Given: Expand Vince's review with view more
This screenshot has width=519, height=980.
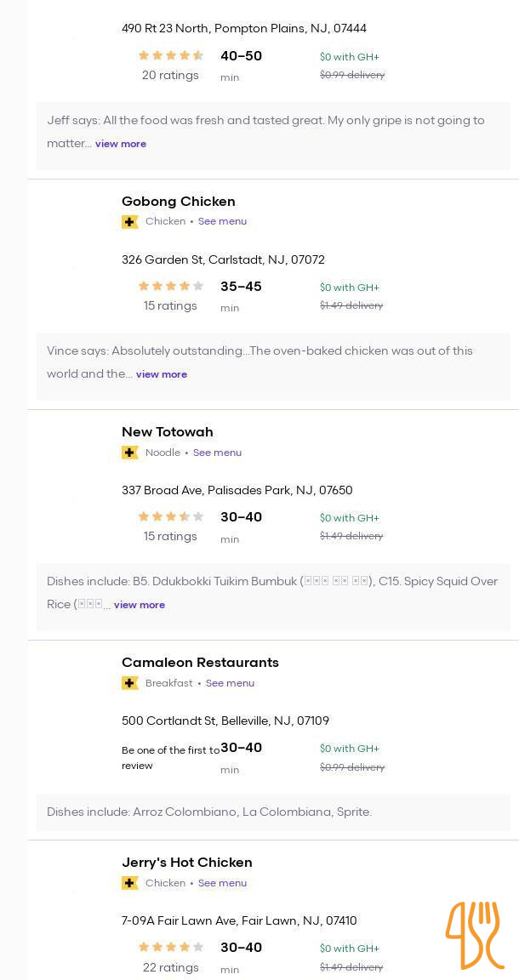Looking at the screenshot, I should 162,374.
